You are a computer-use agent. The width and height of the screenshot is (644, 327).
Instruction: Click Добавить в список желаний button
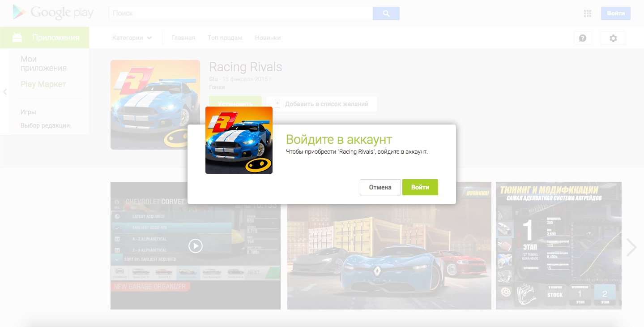[322, 104]
